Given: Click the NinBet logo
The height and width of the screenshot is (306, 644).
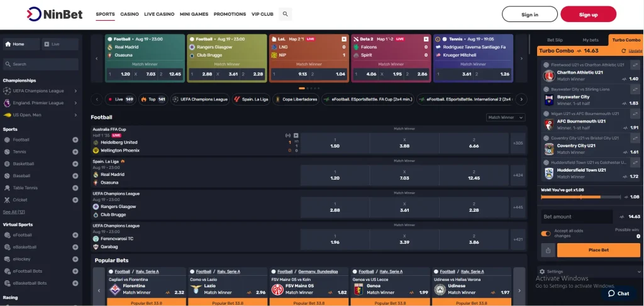Looking at the screenshot, I should point(55,14).
